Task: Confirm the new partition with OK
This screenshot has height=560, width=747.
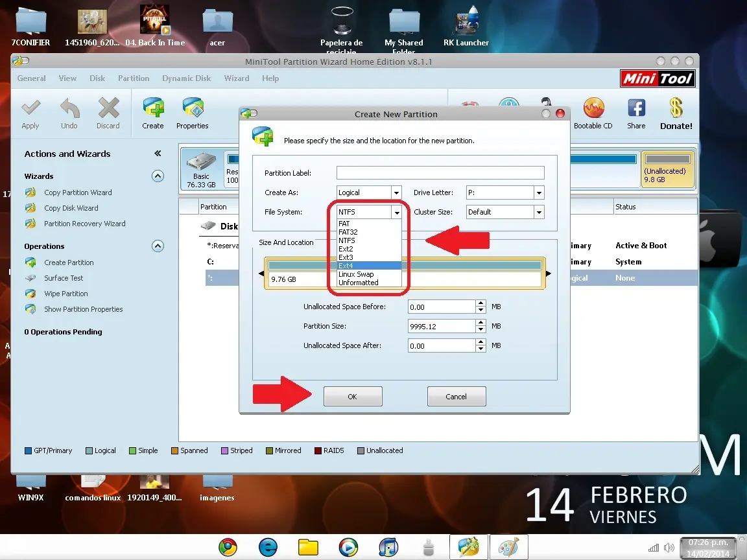Action: click(x=353, y=396)
